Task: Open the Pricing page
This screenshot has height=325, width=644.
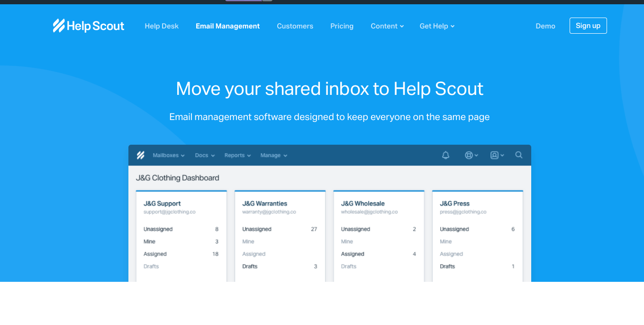Action: pos(342,26)
